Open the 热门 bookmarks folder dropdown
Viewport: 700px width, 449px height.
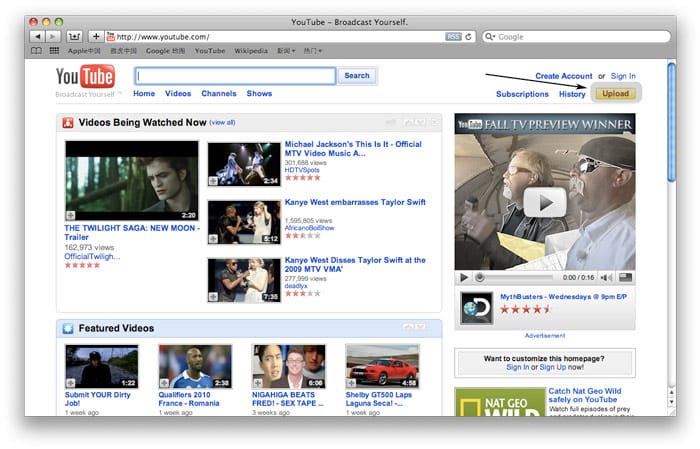pos(312,51)
